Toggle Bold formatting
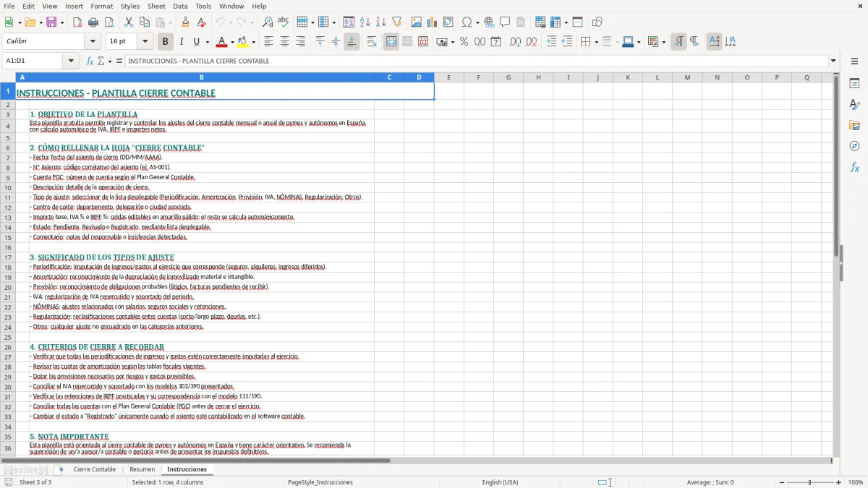The height and width of the screenshot is (488, 868). click(x=166, y=42)
